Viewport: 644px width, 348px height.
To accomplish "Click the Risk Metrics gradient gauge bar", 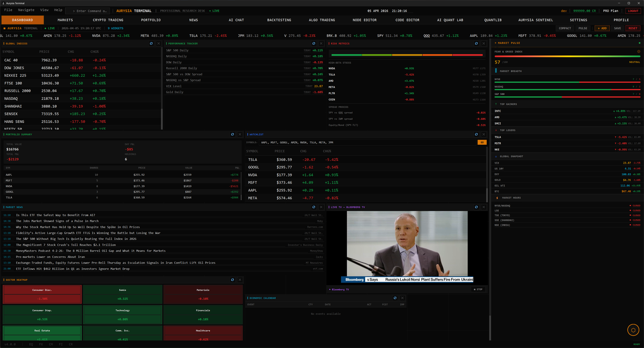I will (x=407, y=55).
